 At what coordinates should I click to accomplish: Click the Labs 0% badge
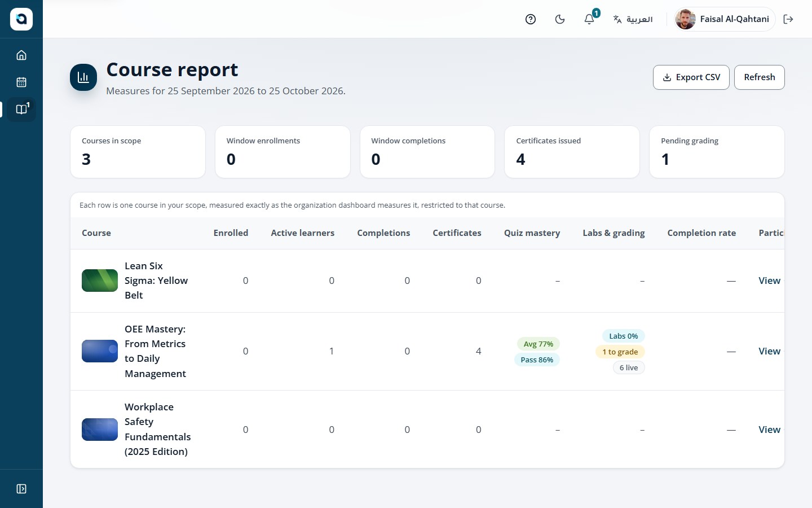click(623, 336)
